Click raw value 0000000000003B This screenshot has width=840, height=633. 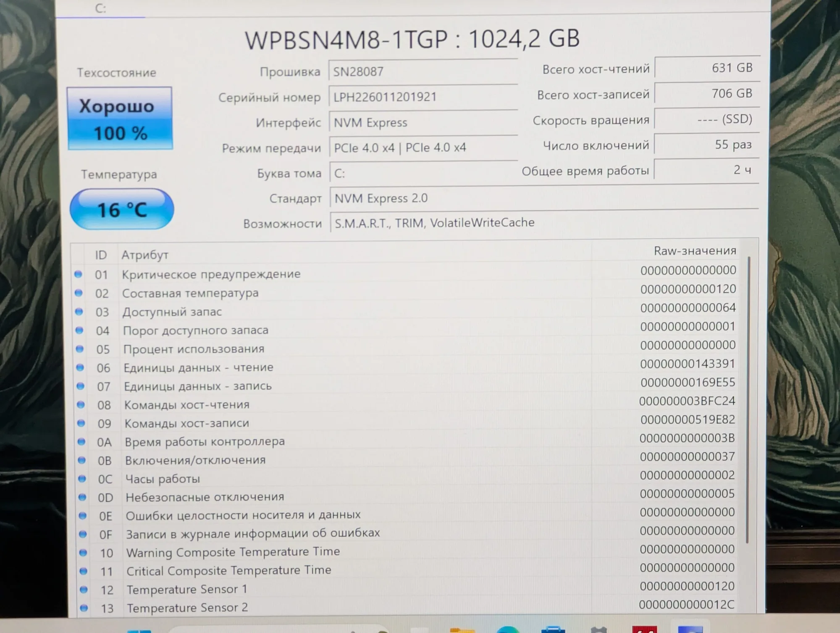coord(687,438)
